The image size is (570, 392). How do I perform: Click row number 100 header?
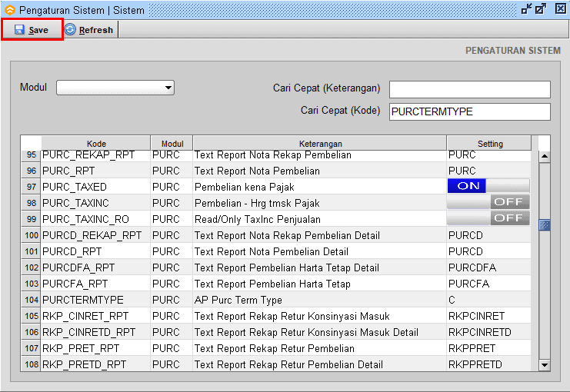click(32, 235)
